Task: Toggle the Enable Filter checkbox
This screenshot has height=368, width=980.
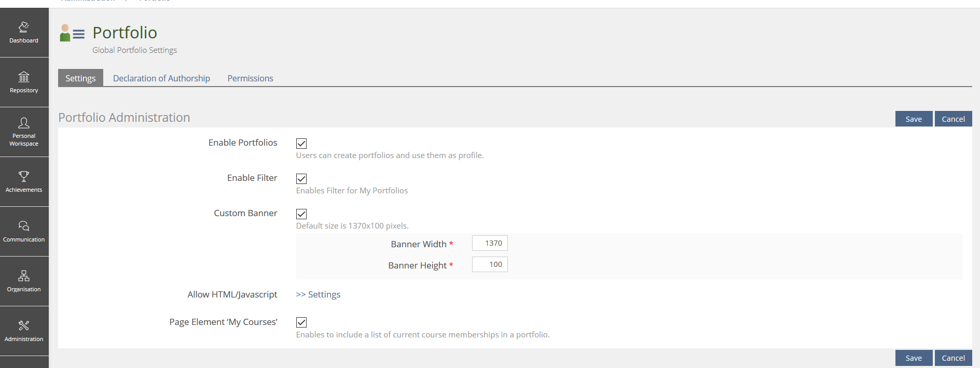Action: tap(301, 179)
